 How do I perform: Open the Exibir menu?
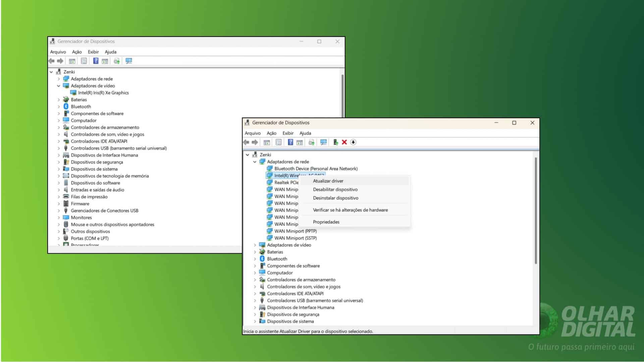pos(288,133)
